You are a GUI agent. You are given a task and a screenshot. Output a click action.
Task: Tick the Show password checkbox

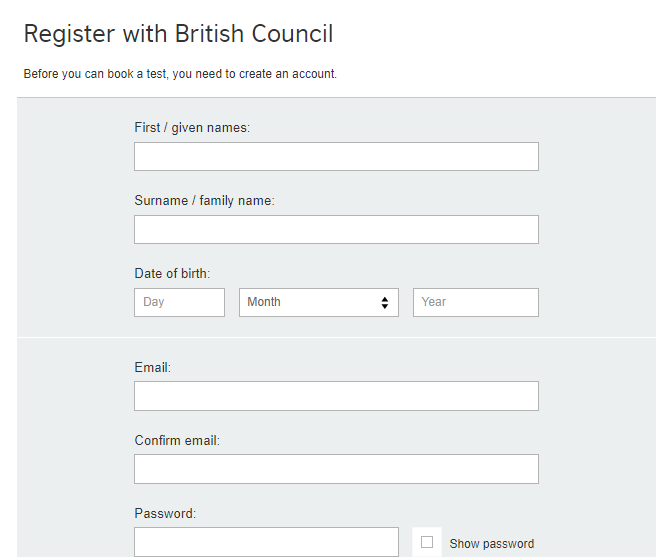coord(427,542)
